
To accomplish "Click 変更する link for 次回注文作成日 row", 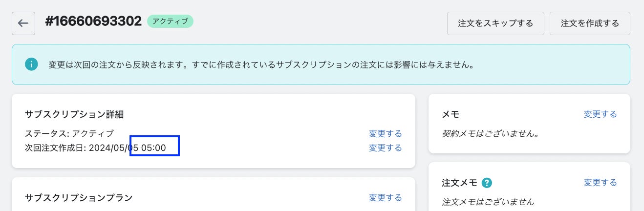I will coord(385,148).
